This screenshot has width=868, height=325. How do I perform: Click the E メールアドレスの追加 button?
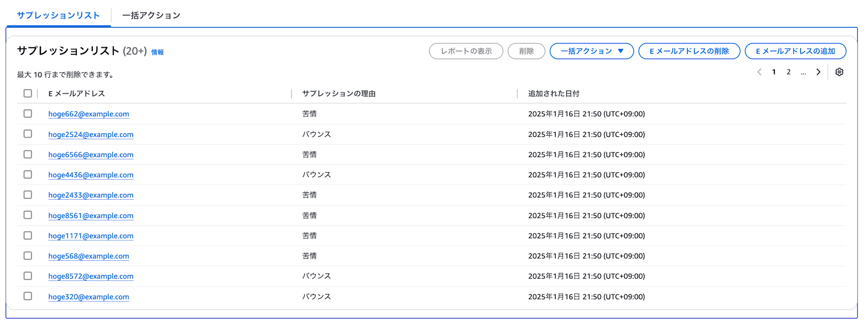tap(796, 51)
